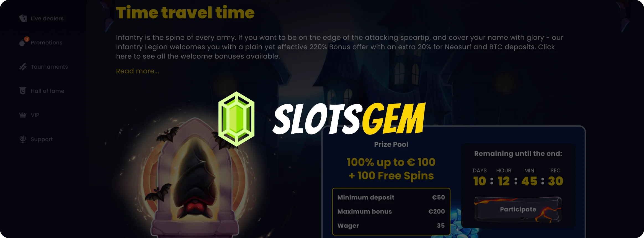
Task: Click the Live dealers cards icon
Action: point(23,19)
